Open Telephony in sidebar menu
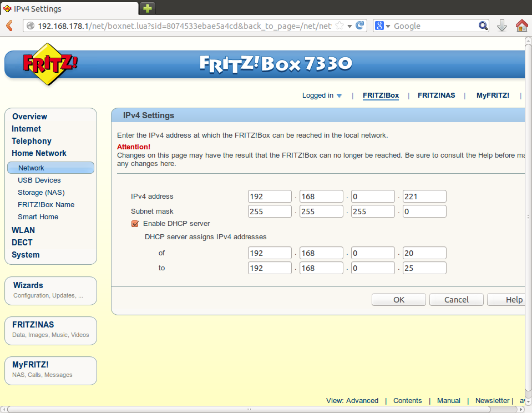 pyautogui.click(x=32, y=141)
